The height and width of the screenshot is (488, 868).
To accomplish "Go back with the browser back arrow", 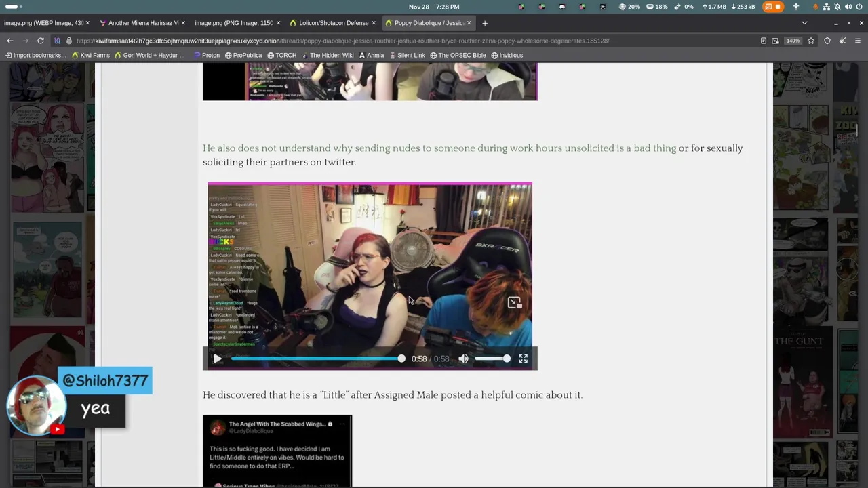I will [10, 41].
